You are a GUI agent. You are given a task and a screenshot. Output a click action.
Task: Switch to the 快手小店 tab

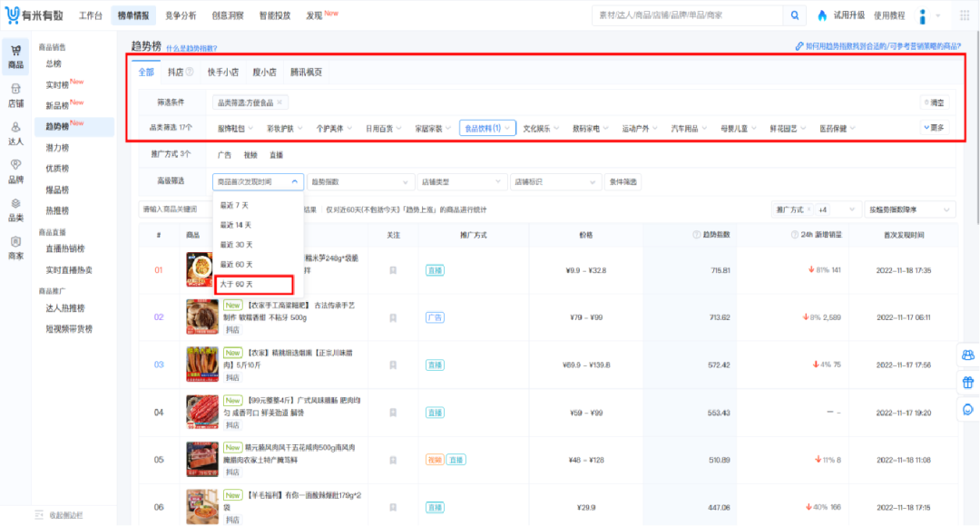(222, 73)
